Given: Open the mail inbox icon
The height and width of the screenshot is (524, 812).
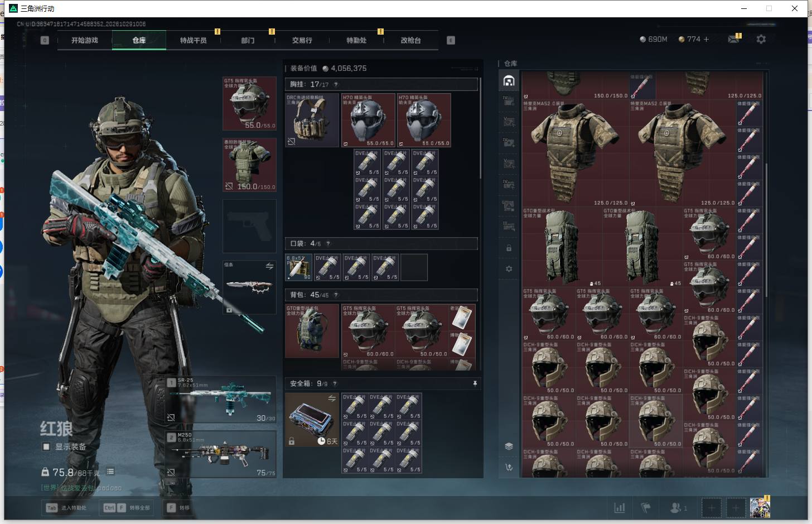Looking at the screenshot, I should click(734, 39).
